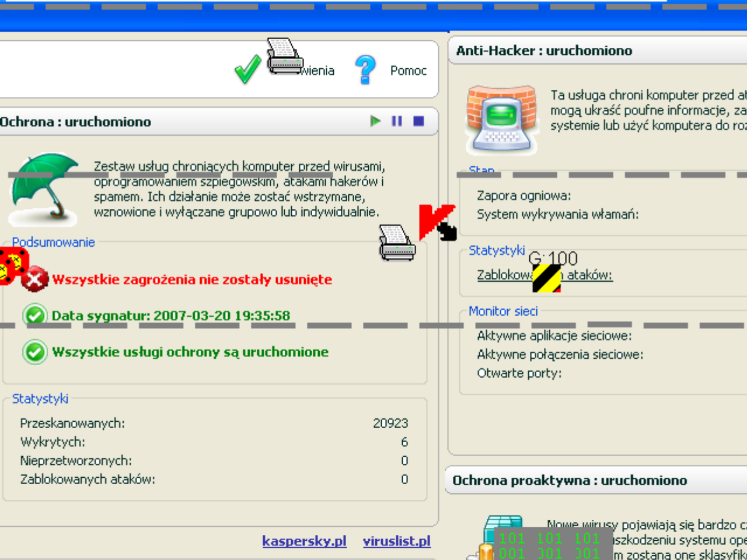Click the red error icon beside threats warning
This screenshot has height=560, width=747.
(35, 279)
